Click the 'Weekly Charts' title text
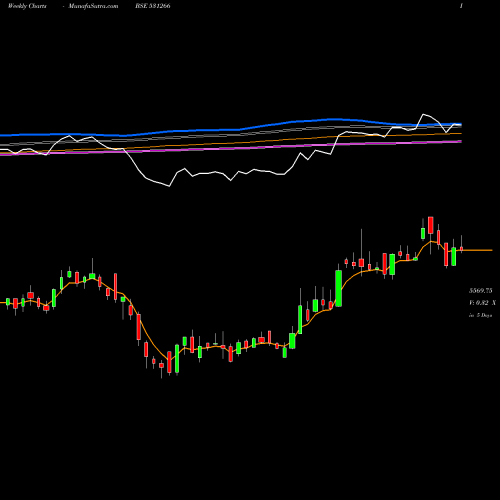500x500 pixels. tap(27, 6)
